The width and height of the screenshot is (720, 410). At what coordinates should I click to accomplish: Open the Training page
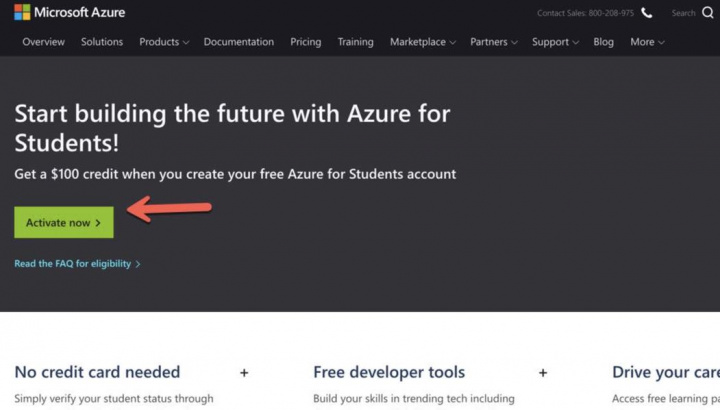(x=355, y=42)
